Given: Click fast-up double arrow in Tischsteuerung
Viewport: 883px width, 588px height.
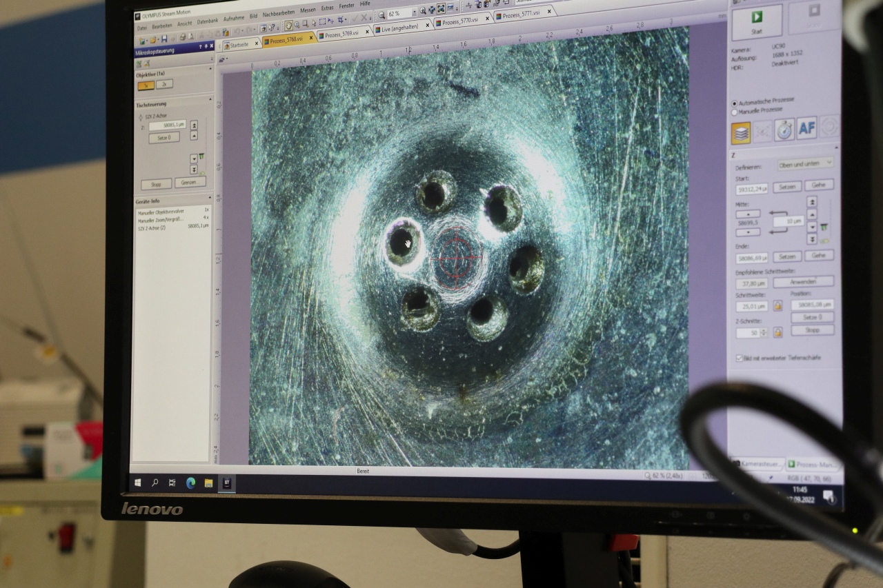Looking at the screenshot, I should tap(194, 125).
